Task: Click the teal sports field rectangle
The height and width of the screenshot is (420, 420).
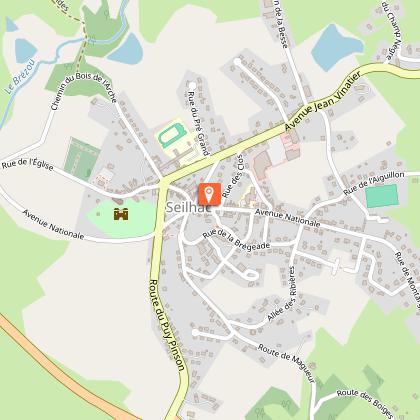Action: [382, 196]
